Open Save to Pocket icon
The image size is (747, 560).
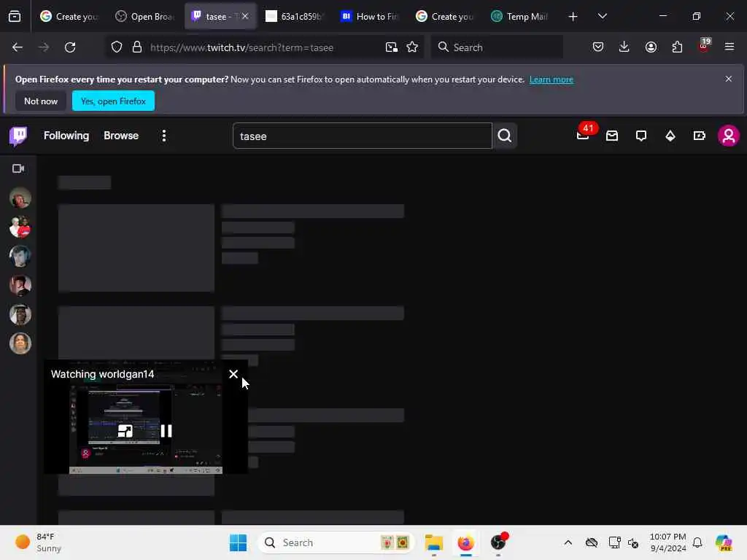pyautogui.click(x=598, y=47)
